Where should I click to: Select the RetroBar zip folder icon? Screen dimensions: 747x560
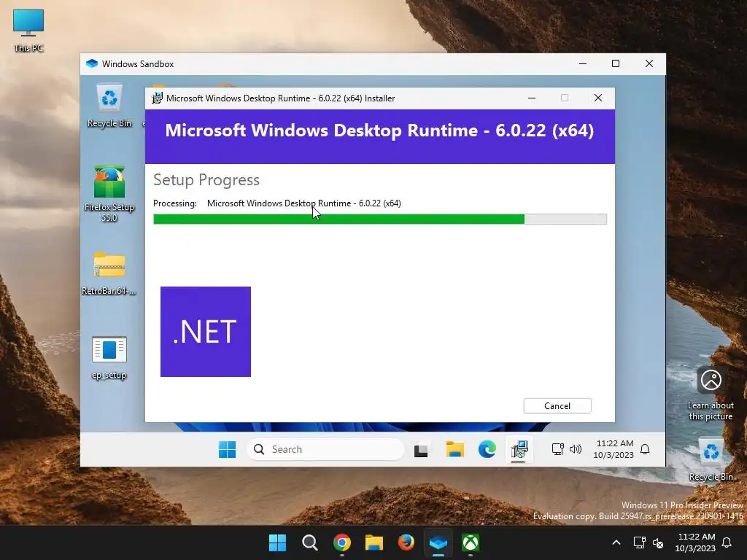point(109,273)
